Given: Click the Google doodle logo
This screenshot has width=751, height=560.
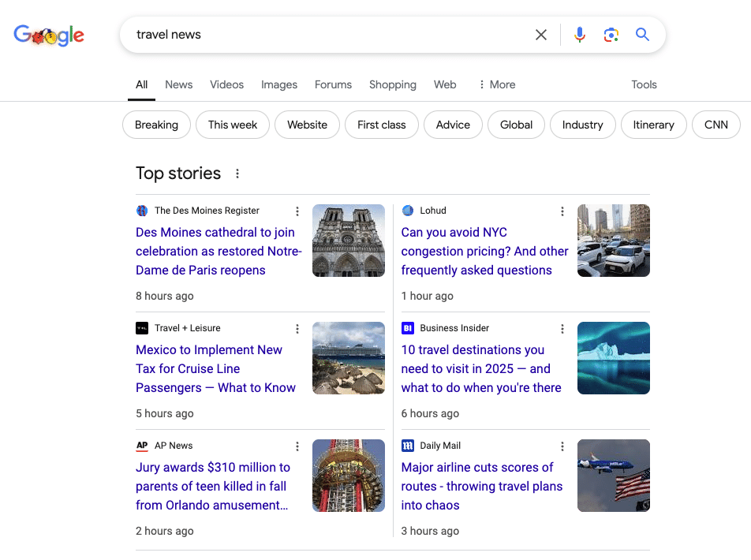Looking at the screenshot, I should [x=49, y=35].
